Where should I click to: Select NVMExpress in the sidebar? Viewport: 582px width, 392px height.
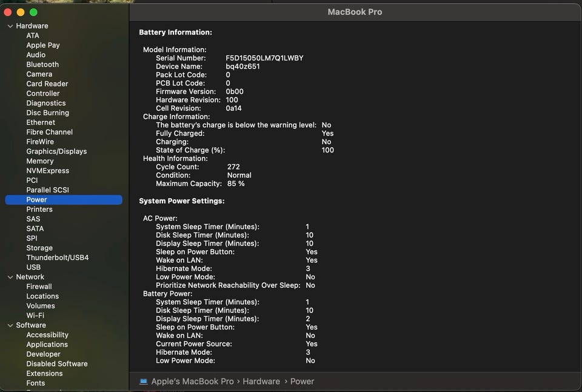tap(47, 171)
